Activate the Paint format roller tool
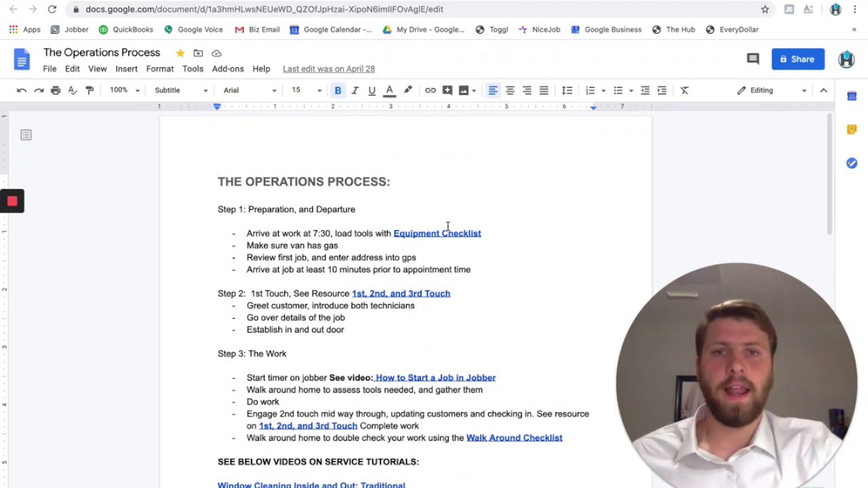The width and height of the screenshot is (868, 488). [90, 90]
